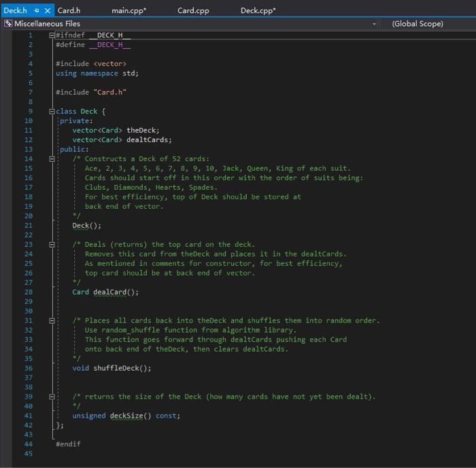
Task: Collapse the #ifndef block at line 1
Action: [52, 35]
